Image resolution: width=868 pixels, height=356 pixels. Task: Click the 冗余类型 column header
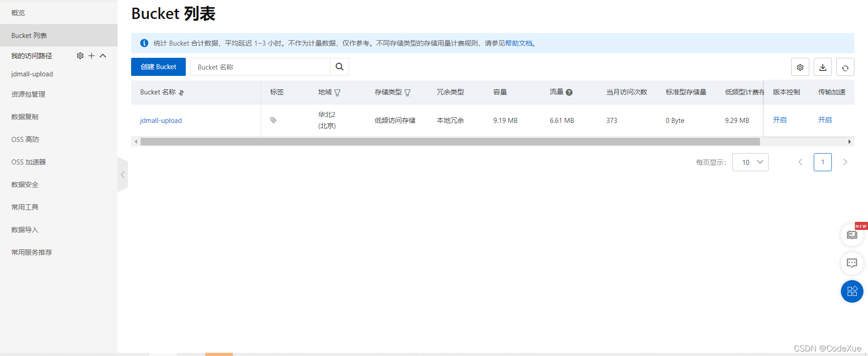click(450, 92)
